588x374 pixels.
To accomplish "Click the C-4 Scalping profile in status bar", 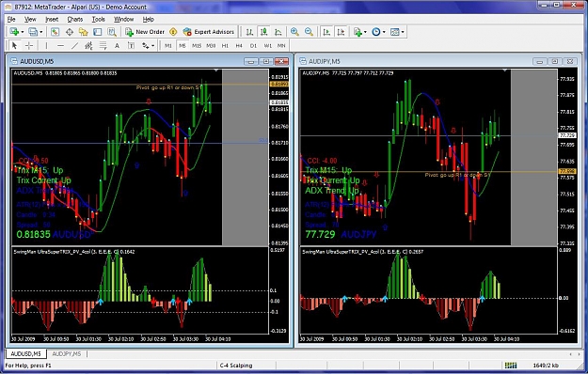I will (x=236, y=366).
